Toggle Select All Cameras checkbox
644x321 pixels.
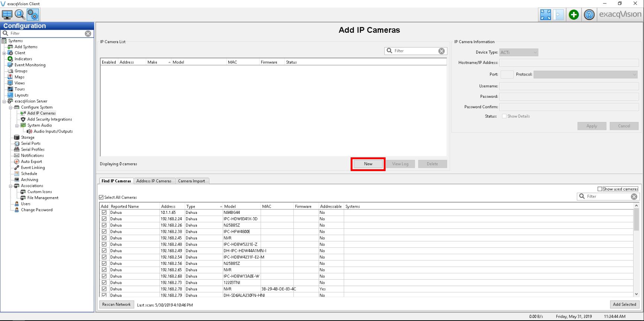click(x=102, y=198)
